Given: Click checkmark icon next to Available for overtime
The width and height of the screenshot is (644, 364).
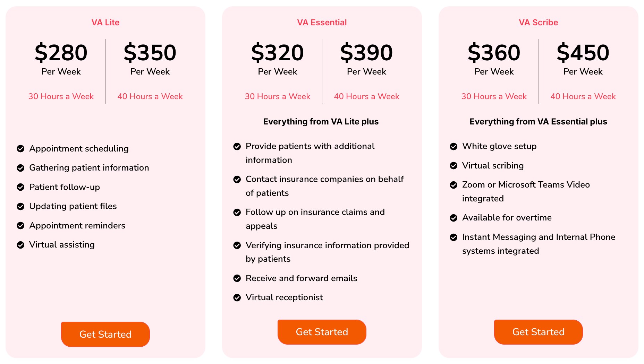Looking at the screenshot, I should [x=454, y=218].
